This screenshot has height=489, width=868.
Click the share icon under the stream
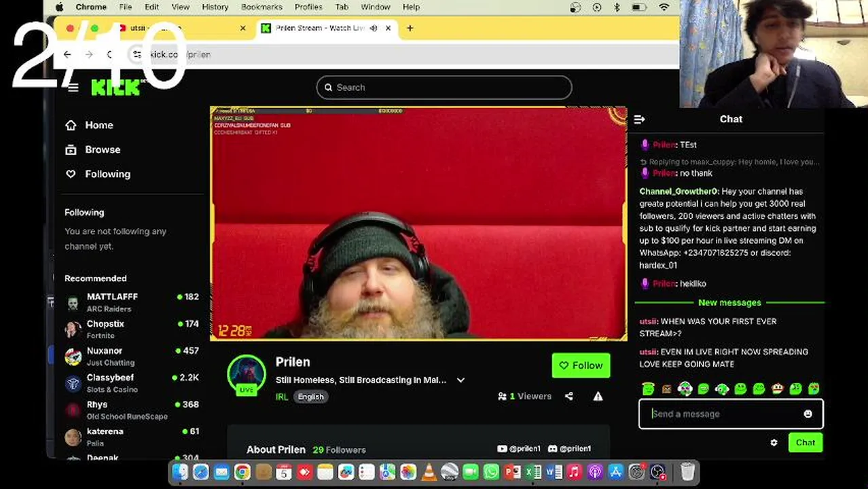[x=568, y=396]
